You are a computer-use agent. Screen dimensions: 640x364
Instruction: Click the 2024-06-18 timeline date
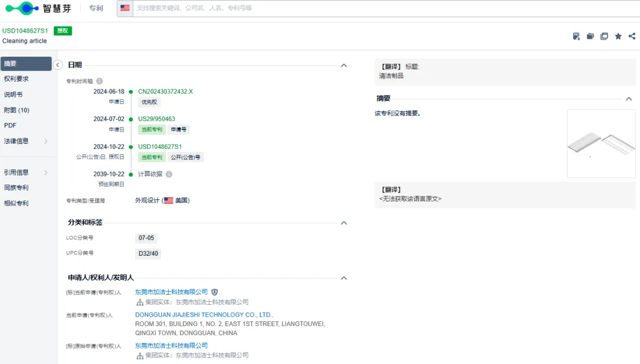[x=108, y=91]
